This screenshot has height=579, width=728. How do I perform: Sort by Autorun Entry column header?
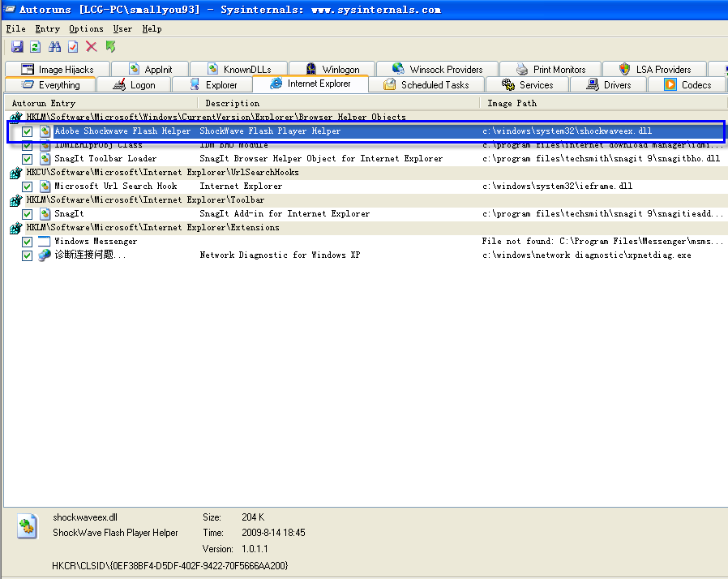101,103
